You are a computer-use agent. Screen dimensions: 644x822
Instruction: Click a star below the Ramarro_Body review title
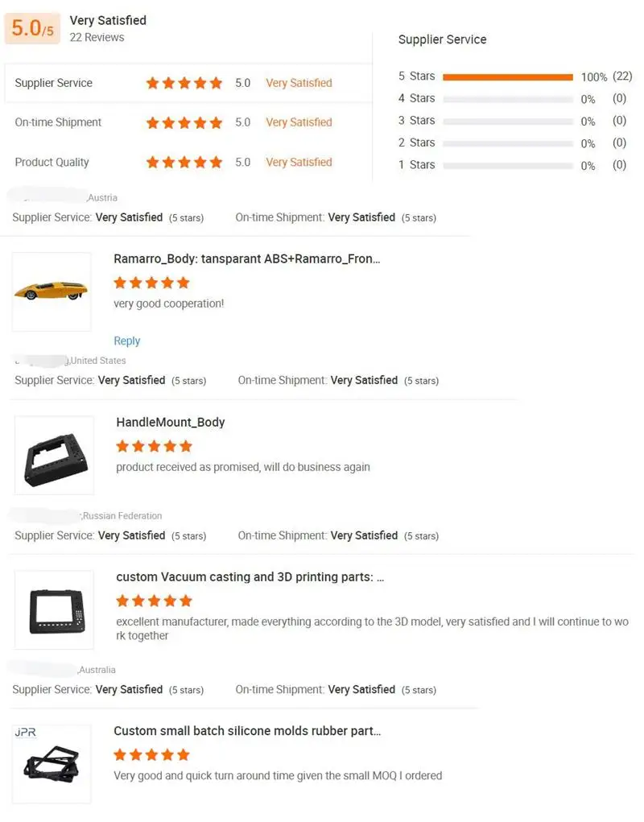coord(151,283)
